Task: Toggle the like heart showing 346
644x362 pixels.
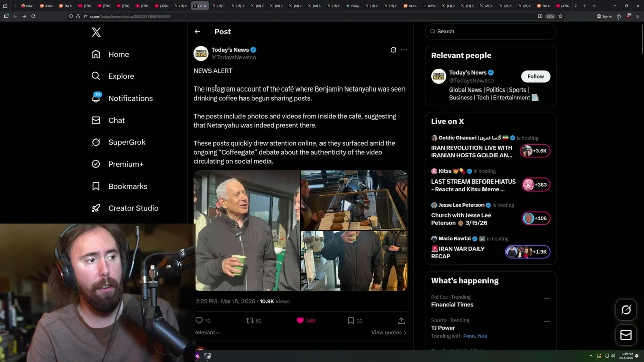Action: 305,320
